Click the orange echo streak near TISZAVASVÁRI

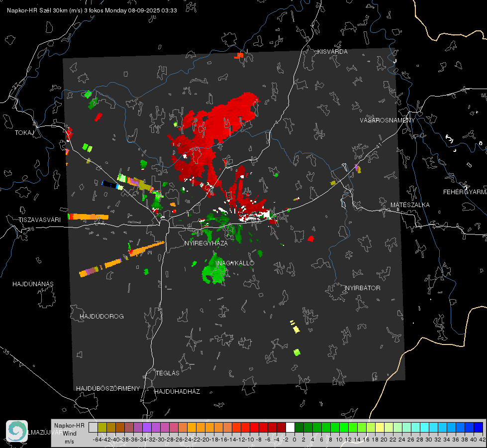(x=89, y=217)
